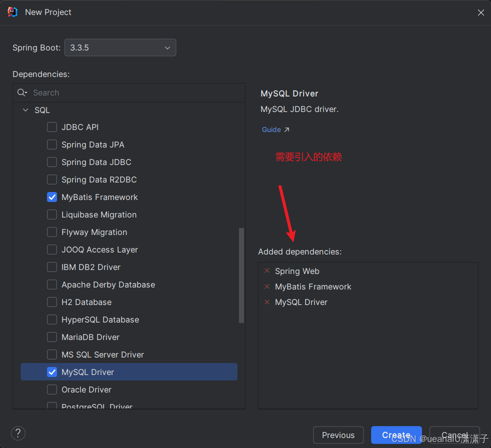
Task: Open the help question mark button
Action: pos(18,433)
